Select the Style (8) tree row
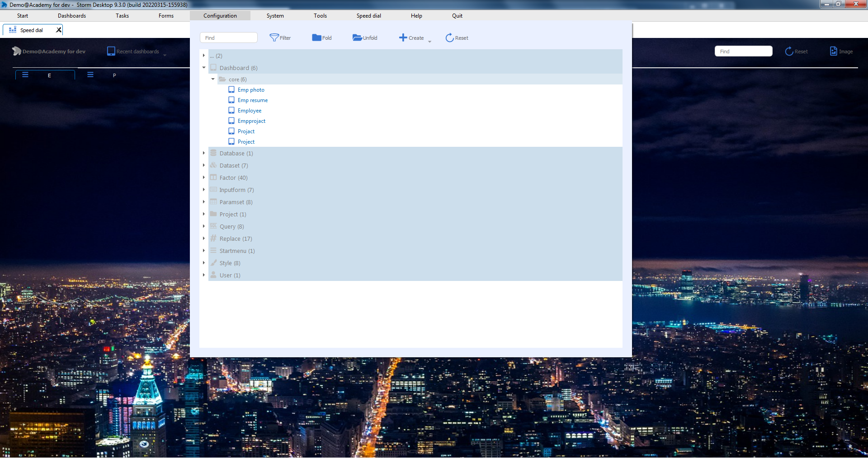Image resolution: width=868 pixels, height=458 pixels. tap(415, 263)
